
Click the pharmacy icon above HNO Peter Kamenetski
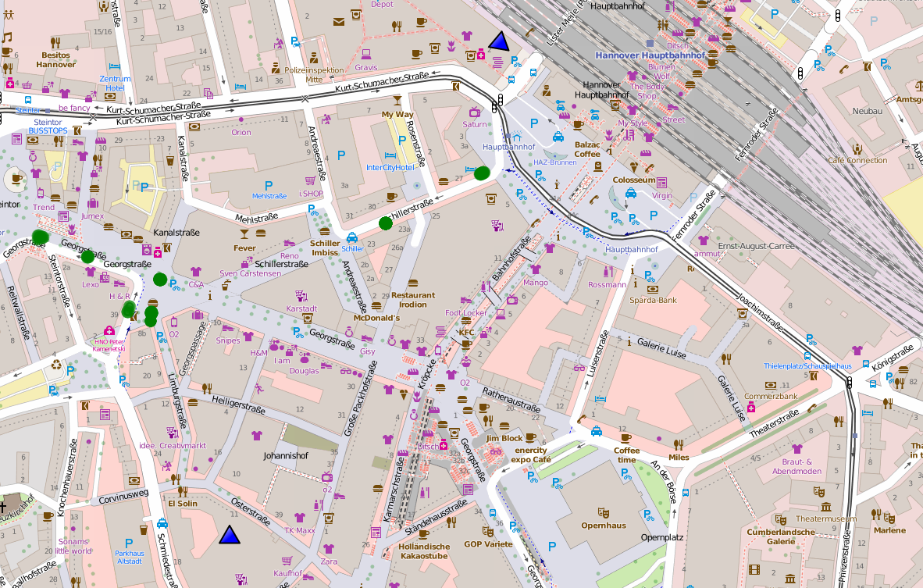[109, 331]
